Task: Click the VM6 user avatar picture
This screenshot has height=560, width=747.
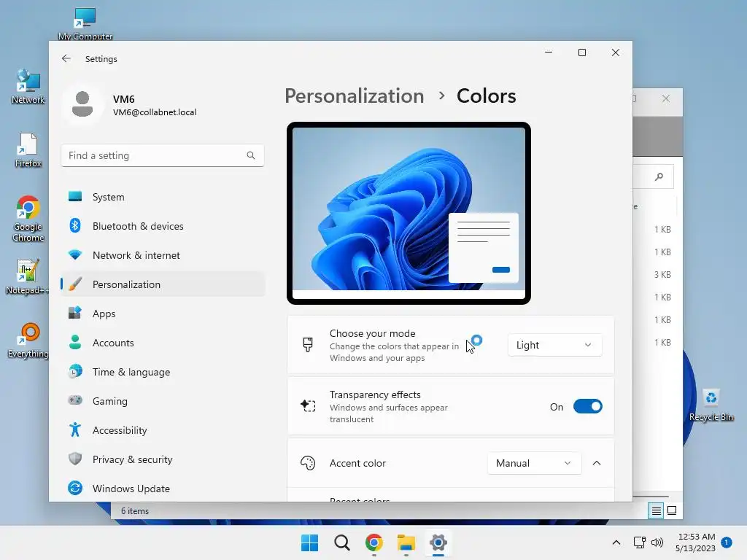Action: tap(82, 104)
